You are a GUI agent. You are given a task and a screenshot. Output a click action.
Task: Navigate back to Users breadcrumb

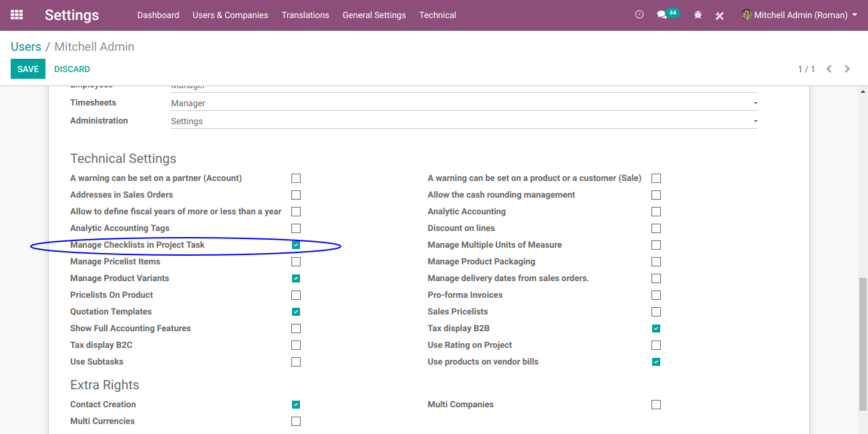26,47
